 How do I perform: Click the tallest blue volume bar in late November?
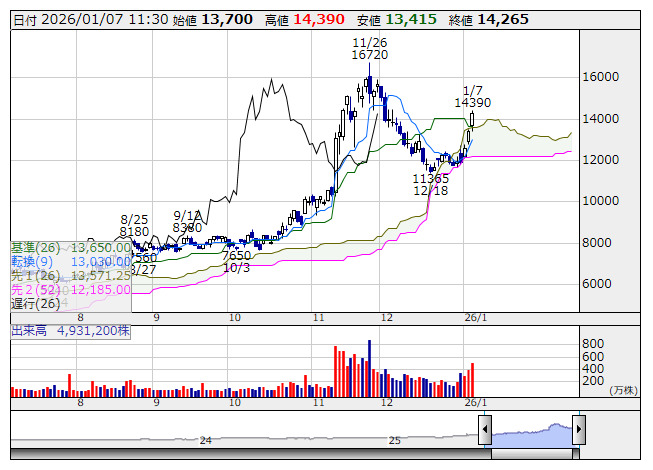pyautogui.click(x=369, y=368)
